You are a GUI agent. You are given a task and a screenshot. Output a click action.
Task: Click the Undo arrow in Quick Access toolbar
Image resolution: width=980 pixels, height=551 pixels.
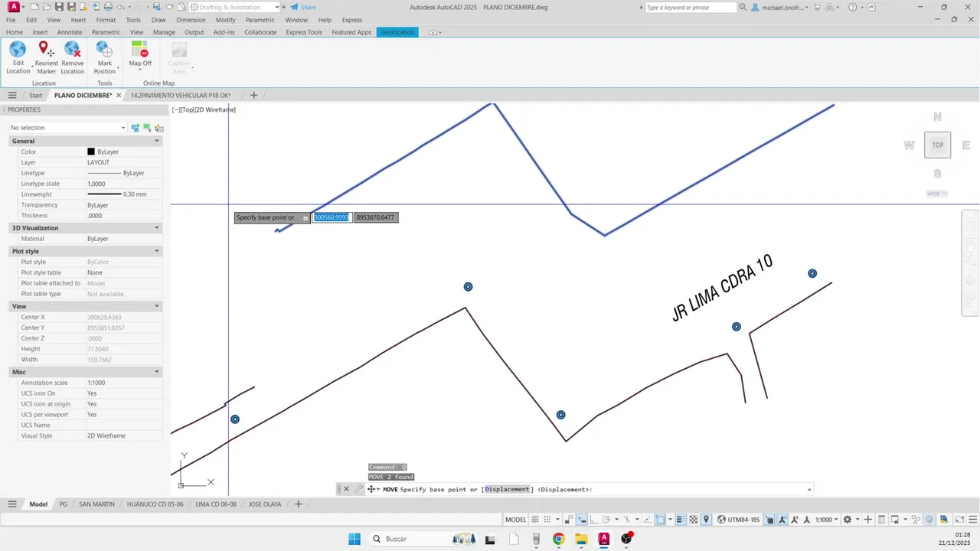pos(121,7)
